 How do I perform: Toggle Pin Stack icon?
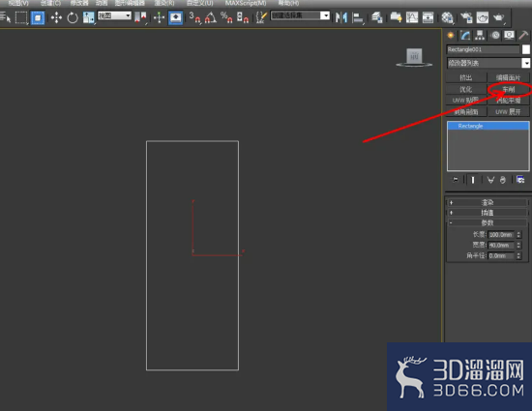click(x=456, y=180)
